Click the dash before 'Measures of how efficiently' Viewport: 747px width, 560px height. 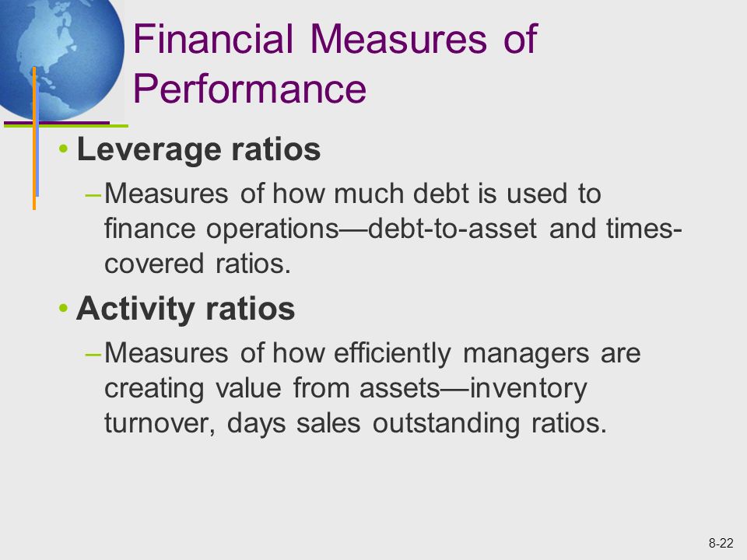pyautogui.click(x=93, y=355)
